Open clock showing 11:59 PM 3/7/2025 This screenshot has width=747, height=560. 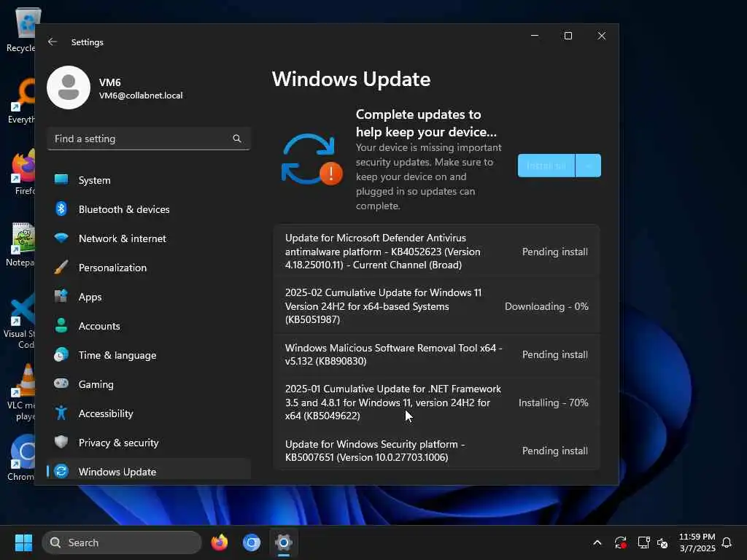click(x=697, y=542)
